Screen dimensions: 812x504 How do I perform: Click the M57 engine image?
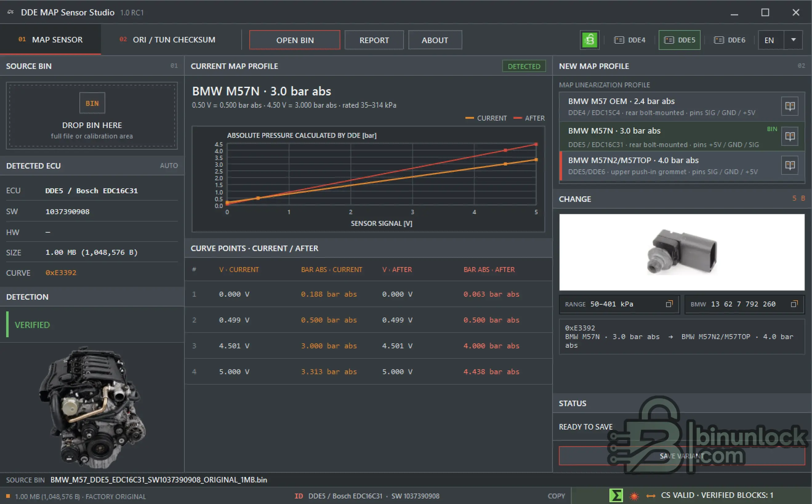(92, 407)
